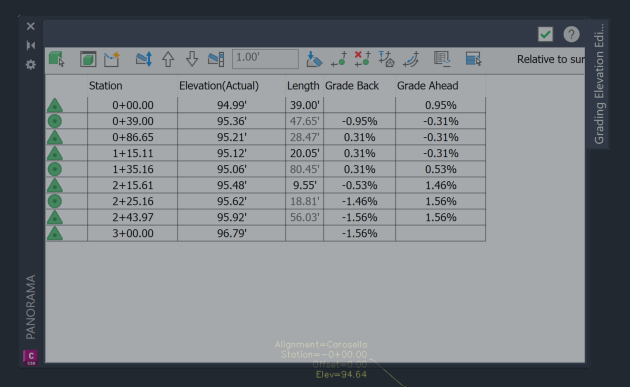The width and height of the screenshot is (630, 387).
Task: Click the Lower Incrementally down arrow
Action: 192,59
